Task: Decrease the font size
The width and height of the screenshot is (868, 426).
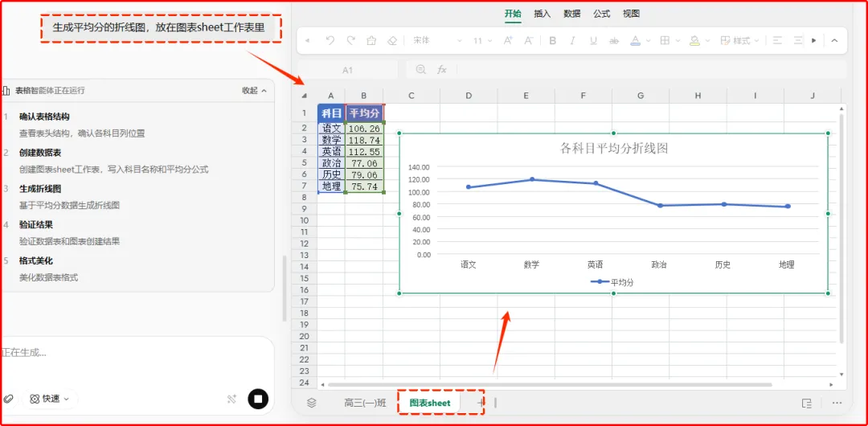Action: [529, 40]
